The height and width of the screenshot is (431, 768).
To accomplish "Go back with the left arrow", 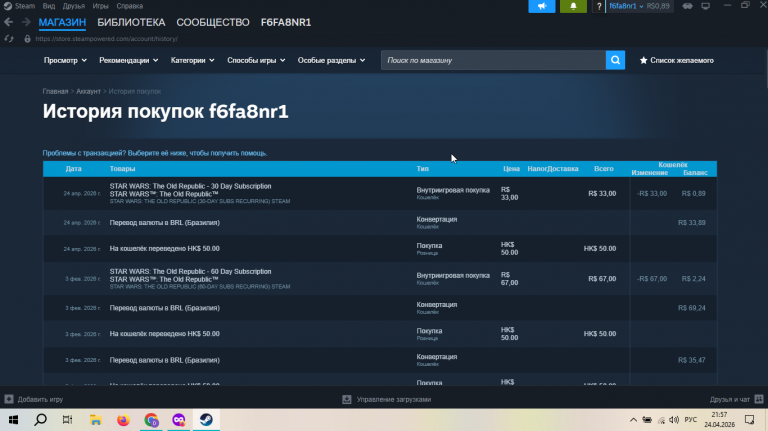I will point(8,22).
